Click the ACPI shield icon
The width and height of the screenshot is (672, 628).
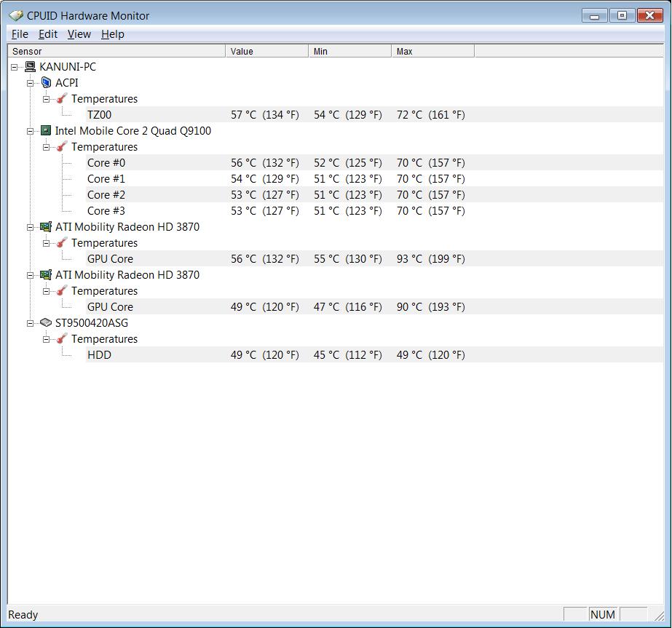click(x=47, y=83)
